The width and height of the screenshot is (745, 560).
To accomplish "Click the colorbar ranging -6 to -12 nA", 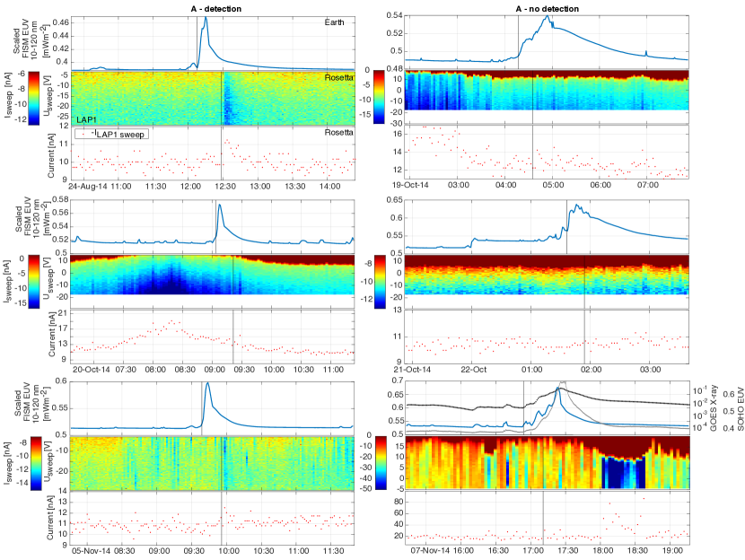I will click(34, 99).
